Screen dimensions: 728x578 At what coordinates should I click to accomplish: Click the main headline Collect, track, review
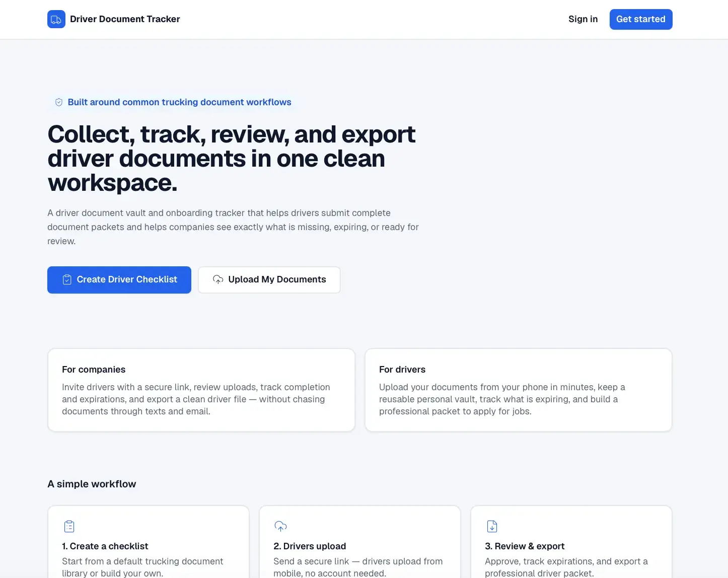coord(232,159)
